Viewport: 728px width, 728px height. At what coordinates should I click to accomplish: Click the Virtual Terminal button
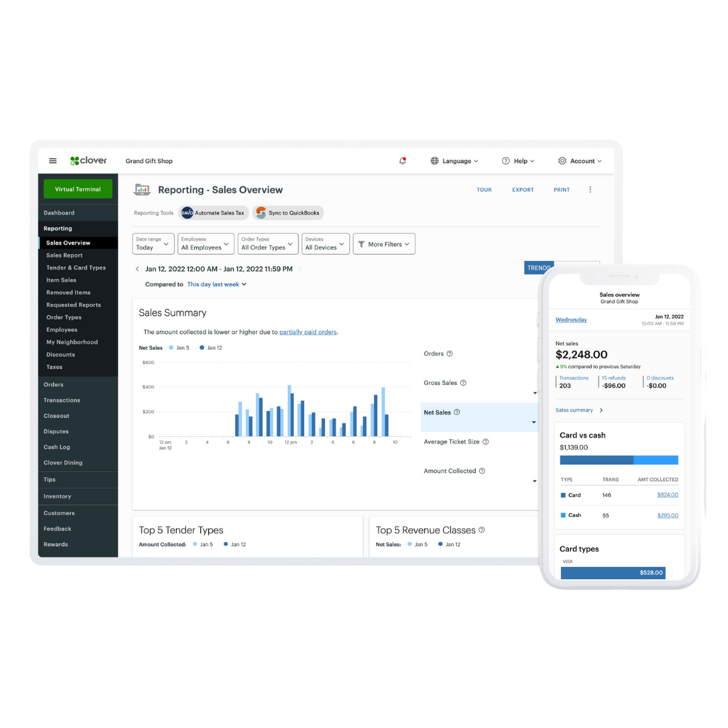click(x=78, y=189)
